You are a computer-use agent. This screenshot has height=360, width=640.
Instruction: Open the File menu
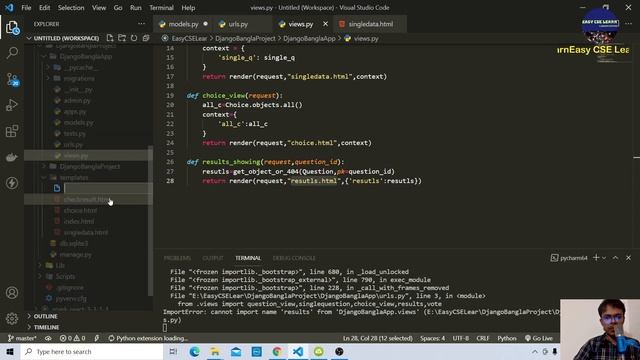26,8
